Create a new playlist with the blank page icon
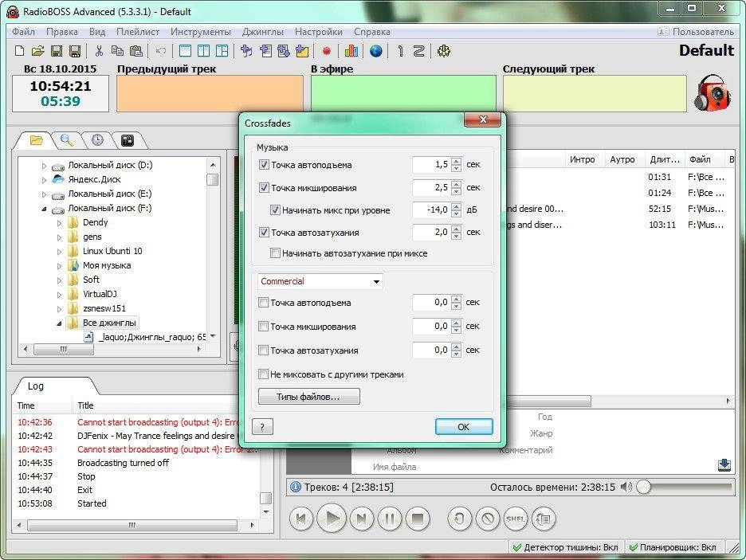This screenshot has height=560, width=746. pos(19,51)
